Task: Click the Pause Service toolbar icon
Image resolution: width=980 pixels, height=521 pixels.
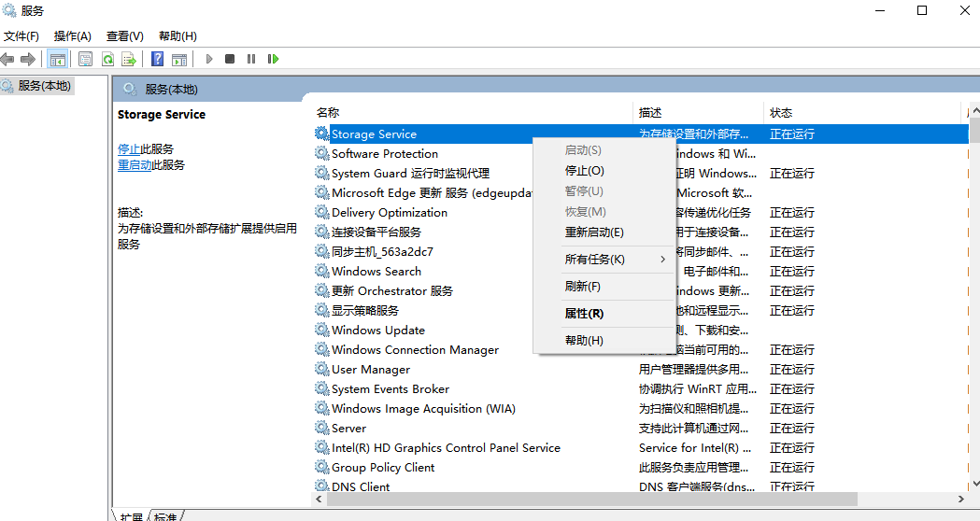Action: pyautogui.click(x=251, y=59)
